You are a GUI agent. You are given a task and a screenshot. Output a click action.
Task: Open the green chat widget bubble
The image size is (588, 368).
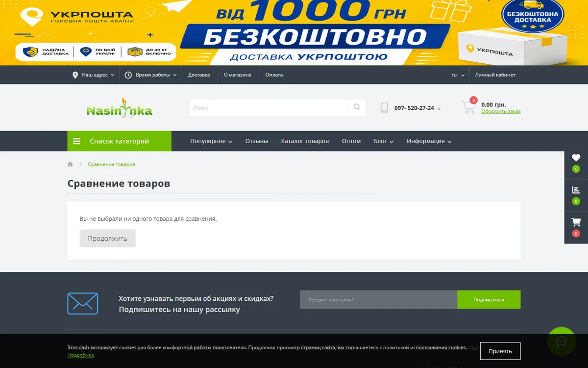(562, 342)
